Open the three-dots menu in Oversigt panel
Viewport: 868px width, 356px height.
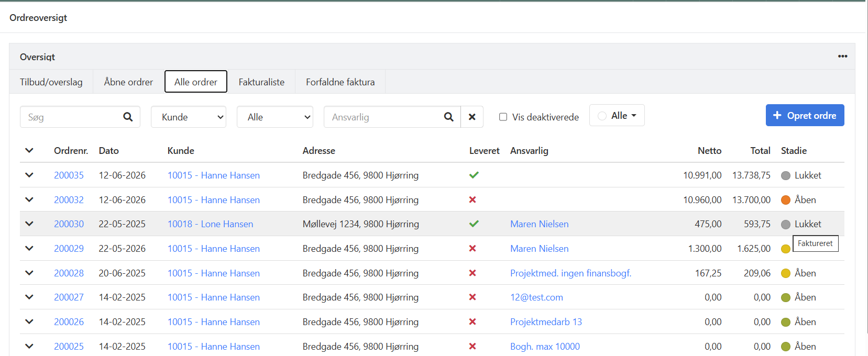pos(842,56)
